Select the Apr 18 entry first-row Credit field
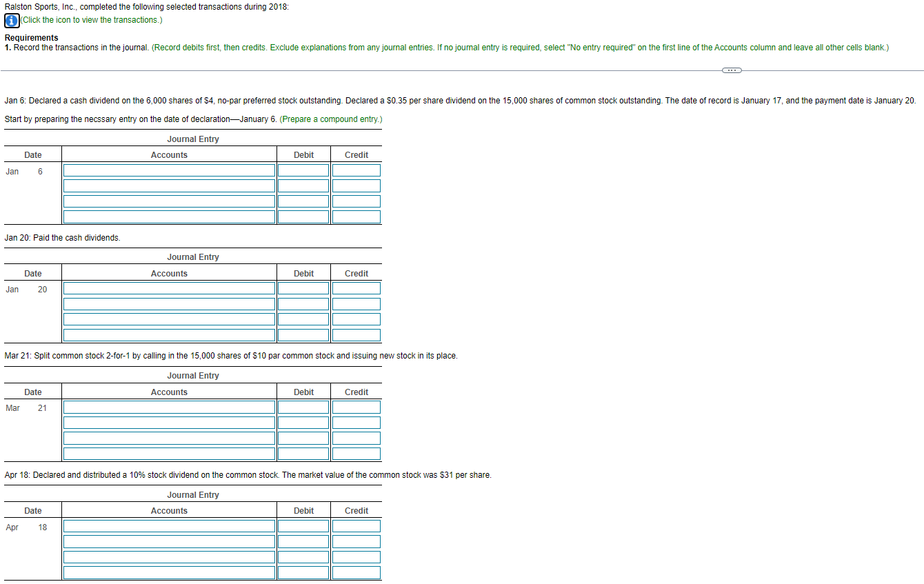The image size is (924, 584). [356, 526]
